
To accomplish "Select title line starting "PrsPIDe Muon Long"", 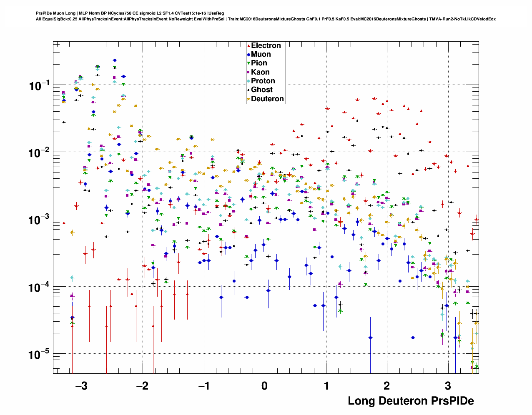I will [130, 13].
